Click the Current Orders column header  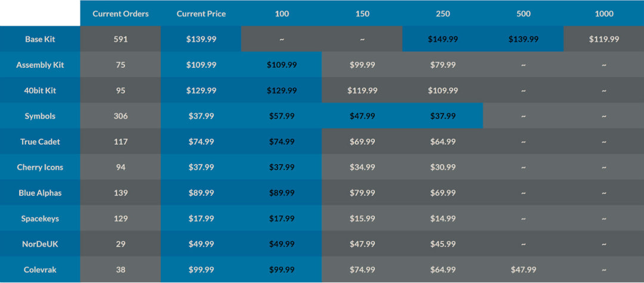[120, 14]
